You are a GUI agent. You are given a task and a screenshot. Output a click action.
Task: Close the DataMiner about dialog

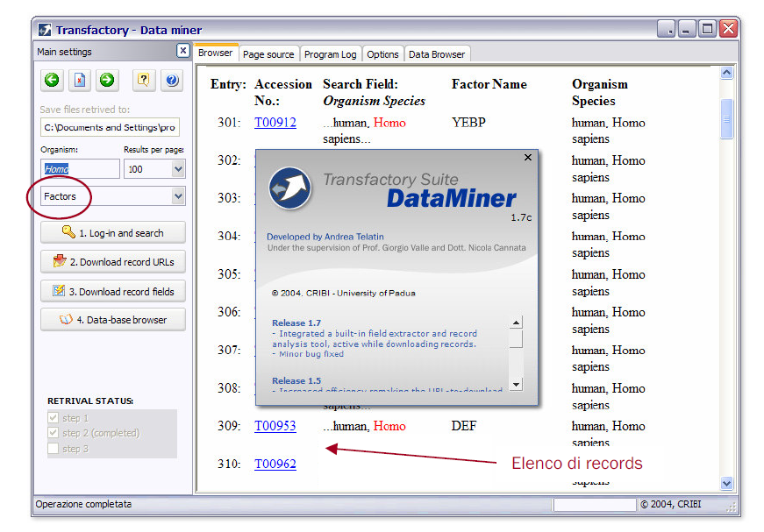[x=528, y=157]
